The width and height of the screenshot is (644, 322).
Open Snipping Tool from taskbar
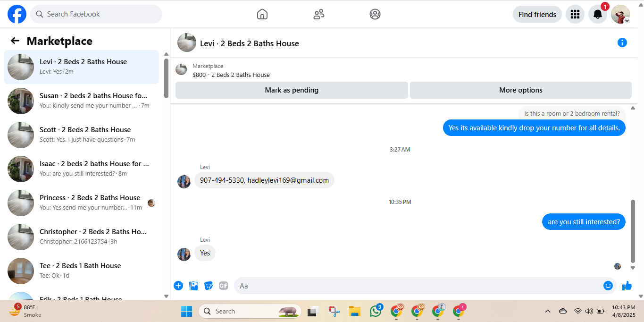click(x=335, y=311)
